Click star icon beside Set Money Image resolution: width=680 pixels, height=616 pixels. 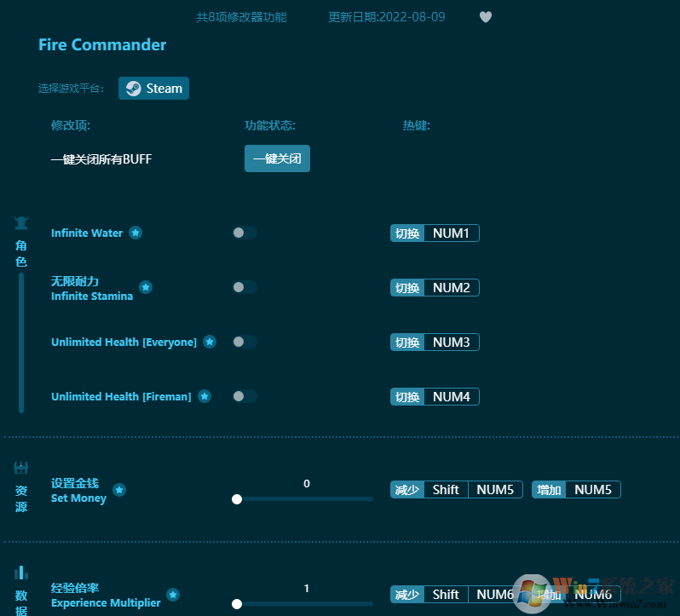pos(119,490)
